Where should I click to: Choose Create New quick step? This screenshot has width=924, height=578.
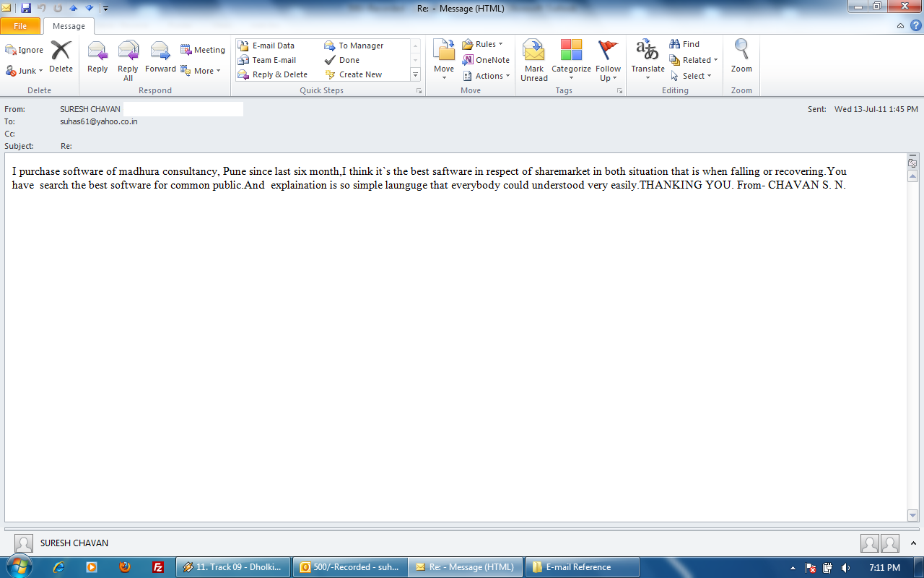354,74
